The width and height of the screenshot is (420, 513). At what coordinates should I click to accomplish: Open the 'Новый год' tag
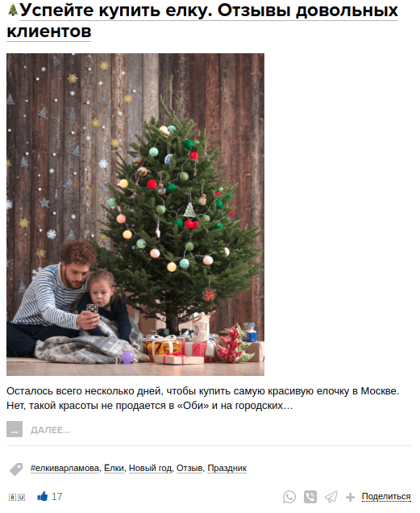[150, 468]
